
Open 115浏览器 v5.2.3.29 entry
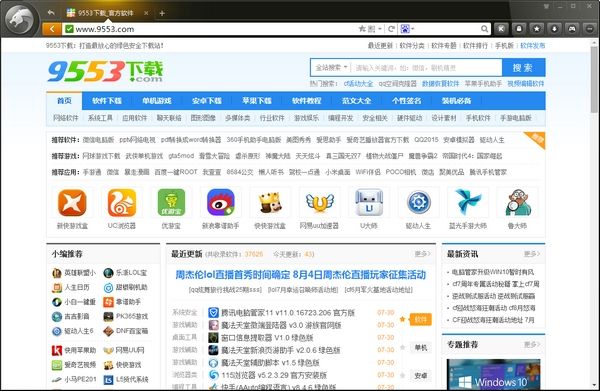(274, 375)
